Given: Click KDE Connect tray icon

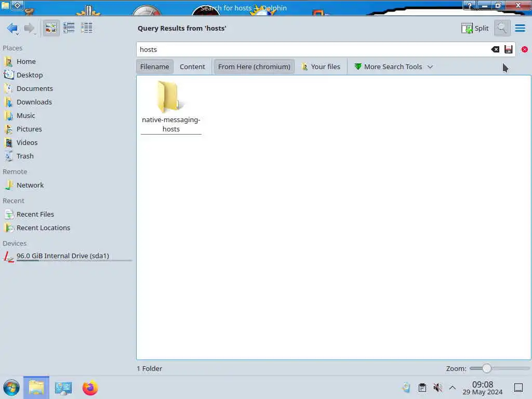Looking at the screenshot, I should click(x=406, y=388).
